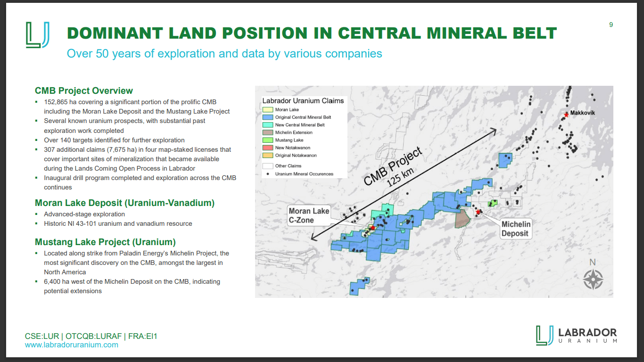Click the Several known uranium prospects bullet
This screenshot has height=362, width=644.
click(124, 126)
